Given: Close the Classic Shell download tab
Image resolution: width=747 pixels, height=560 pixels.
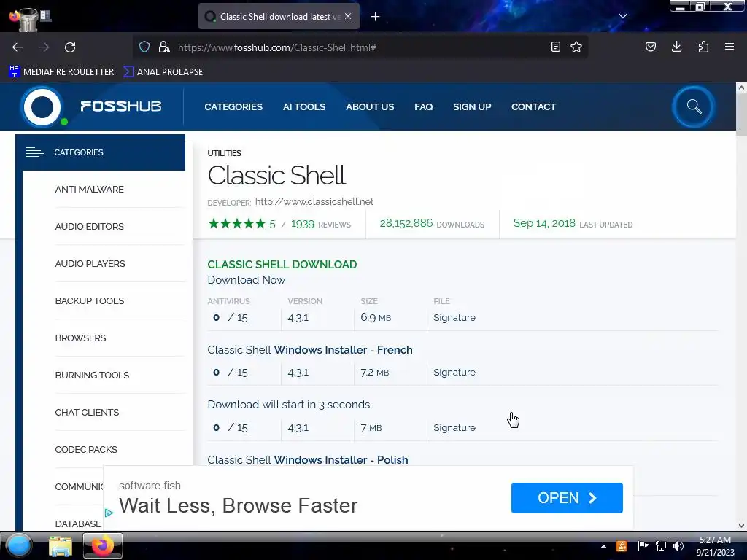Looking at the screenshot, I should click(348, 16).
